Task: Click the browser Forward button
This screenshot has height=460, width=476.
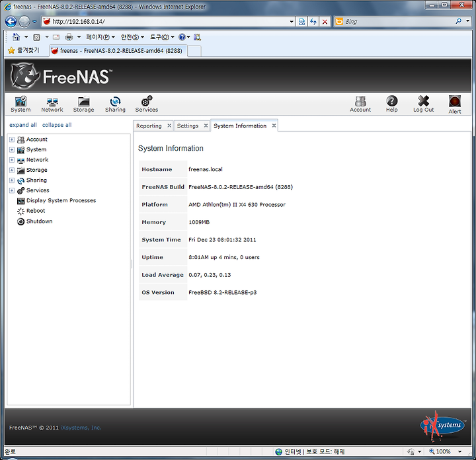Action: (x=24, y=22)
